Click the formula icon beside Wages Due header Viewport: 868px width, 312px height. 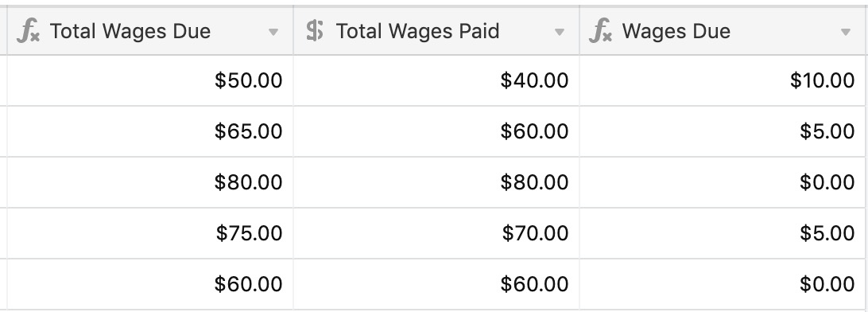tap(600, 31)
